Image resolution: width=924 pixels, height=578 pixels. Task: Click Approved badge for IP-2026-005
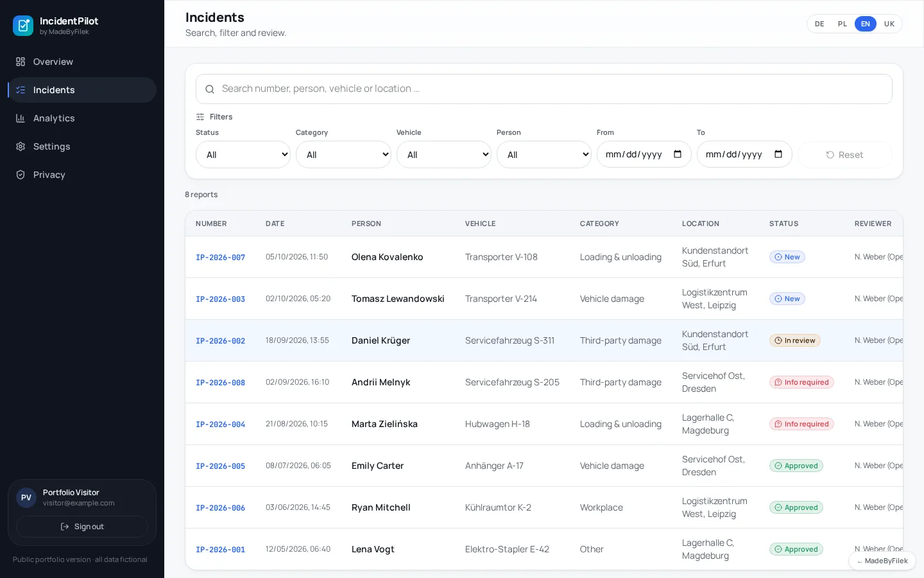click(796, 466)
